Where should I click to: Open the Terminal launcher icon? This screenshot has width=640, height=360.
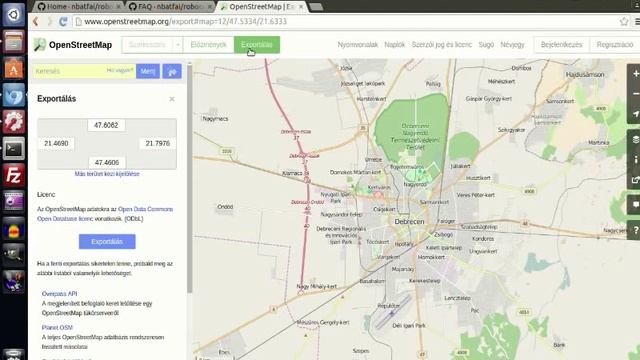click(13, 149)
